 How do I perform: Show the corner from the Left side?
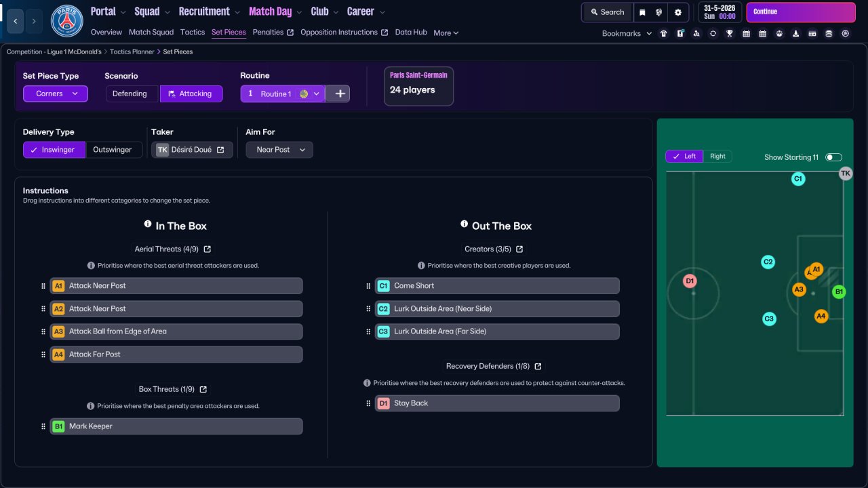(684, 157)
